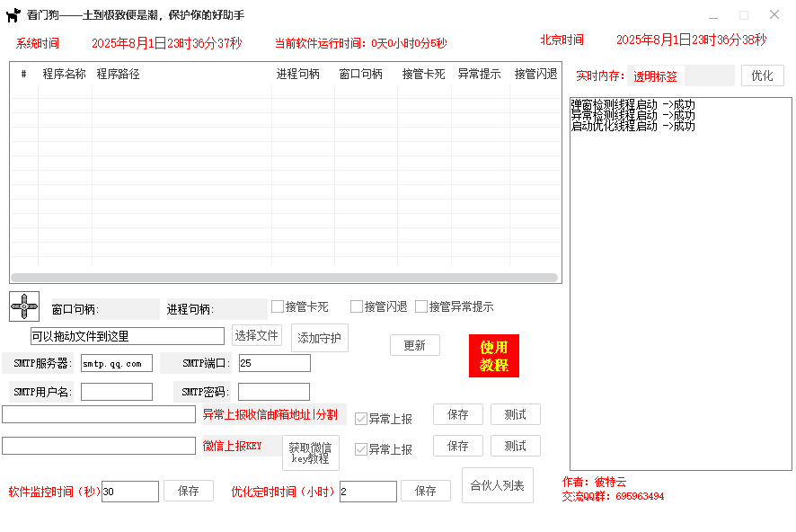Click the 优化定时时间 hours field

(x=368, y=492)
